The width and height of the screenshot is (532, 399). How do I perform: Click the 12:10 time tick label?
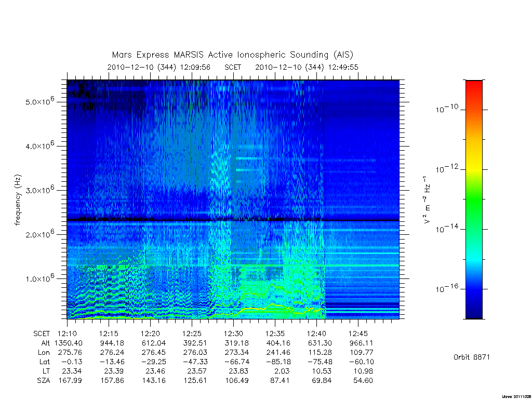(67, 334)
